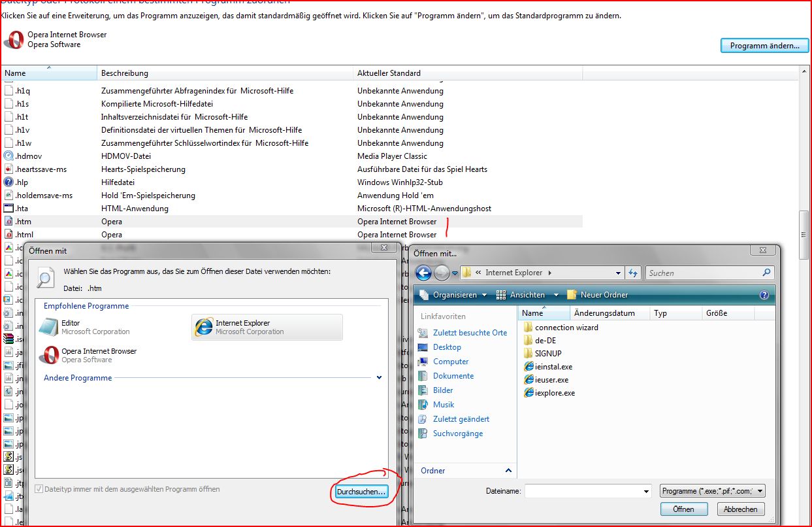Sort files by Änderungsdatum column
The image size is (812, 527).
tap(611, 313)
